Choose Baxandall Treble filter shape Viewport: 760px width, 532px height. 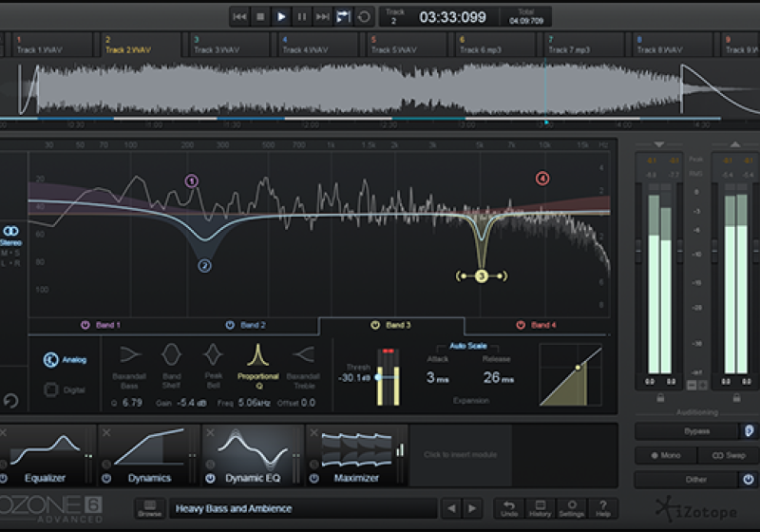[303, 367]
